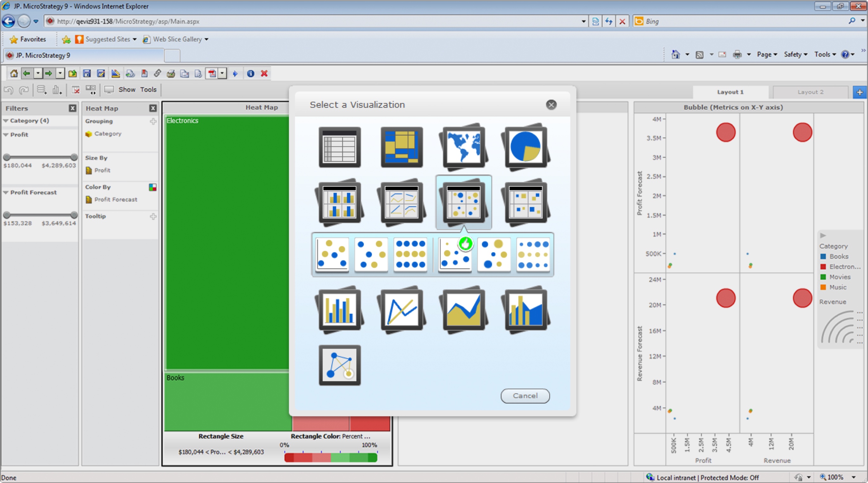The image size is (868, 483).
Task: Collapse the Profit filter
Action: (x=6, y=134)
